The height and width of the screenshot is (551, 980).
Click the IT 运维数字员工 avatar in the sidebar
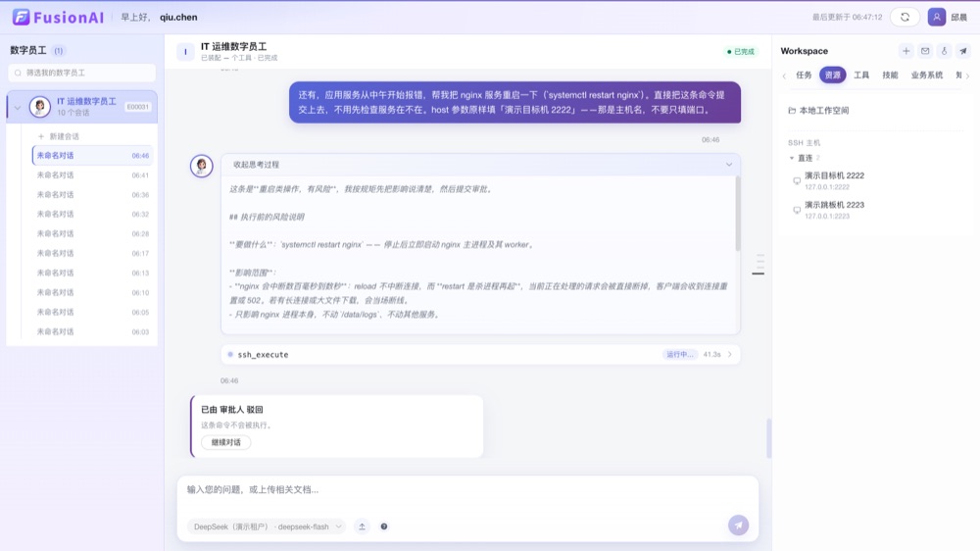pos(40,106)
